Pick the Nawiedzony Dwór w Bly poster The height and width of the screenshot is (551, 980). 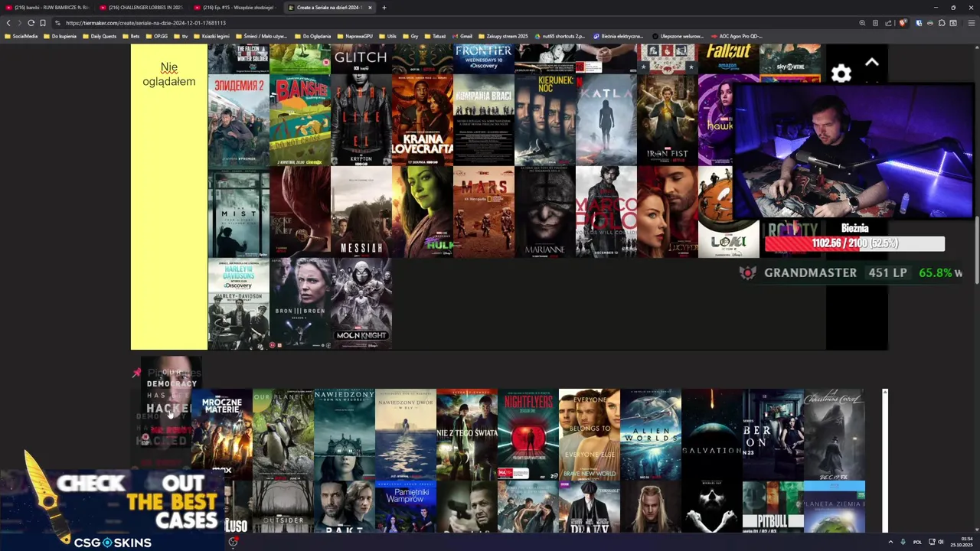[x=405, y=434]
